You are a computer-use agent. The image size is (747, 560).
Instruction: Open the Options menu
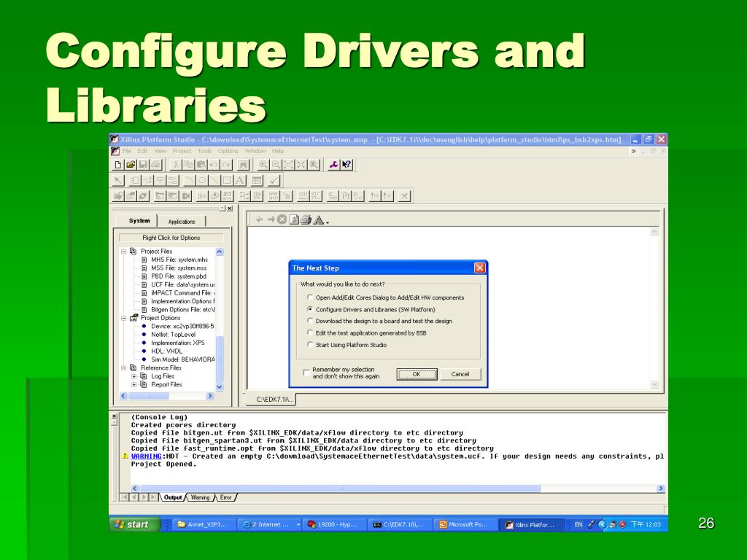point(228,151)
